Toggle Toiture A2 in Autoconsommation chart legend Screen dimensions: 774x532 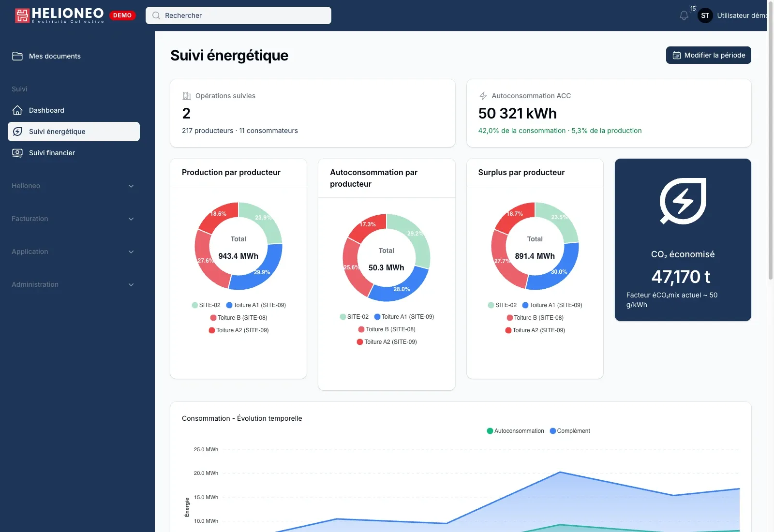click(387, 342)
